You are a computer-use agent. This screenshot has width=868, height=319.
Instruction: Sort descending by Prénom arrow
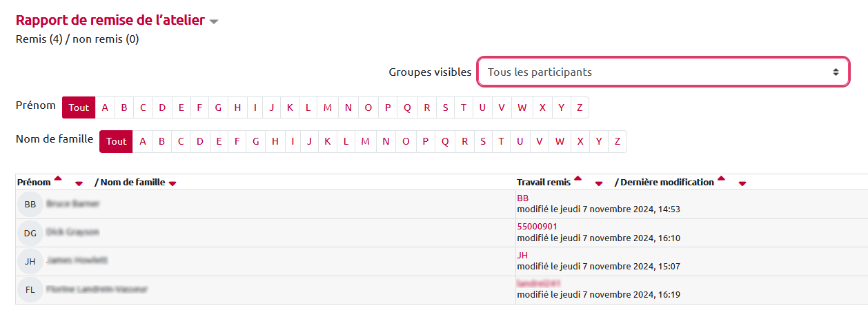pos(79,184)
